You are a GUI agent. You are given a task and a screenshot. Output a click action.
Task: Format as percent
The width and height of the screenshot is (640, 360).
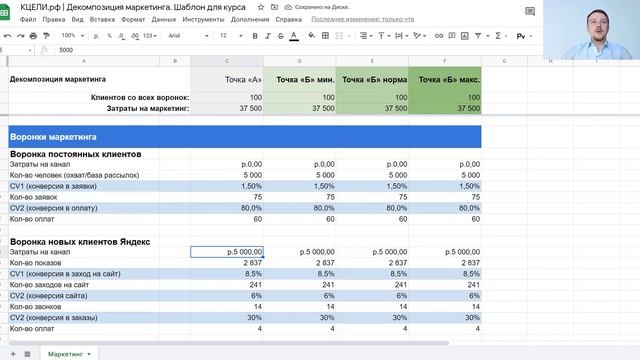[x=109, y=36]
